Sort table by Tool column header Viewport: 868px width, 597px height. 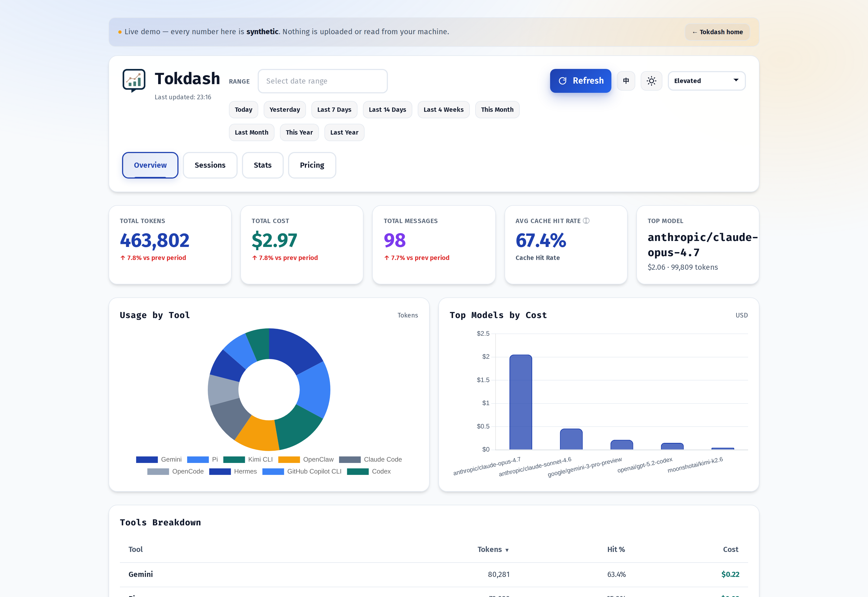(x=135, y=549)
